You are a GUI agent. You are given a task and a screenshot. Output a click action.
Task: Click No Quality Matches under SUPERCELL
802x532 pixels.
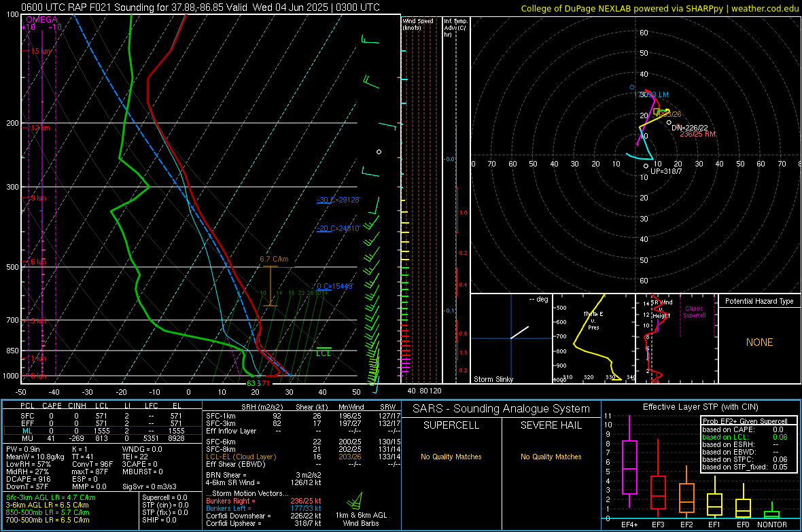[451, 457]
